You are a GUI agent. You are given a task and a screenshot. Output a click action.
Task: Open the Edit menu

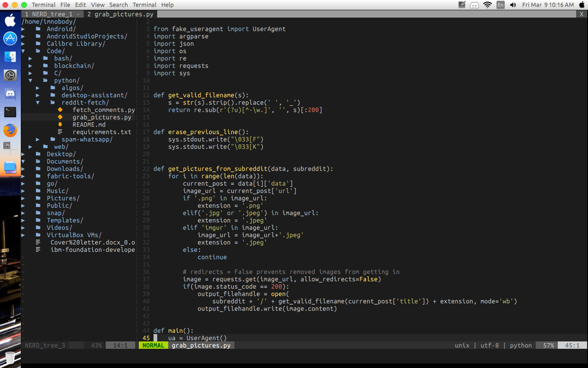[80, 5]
